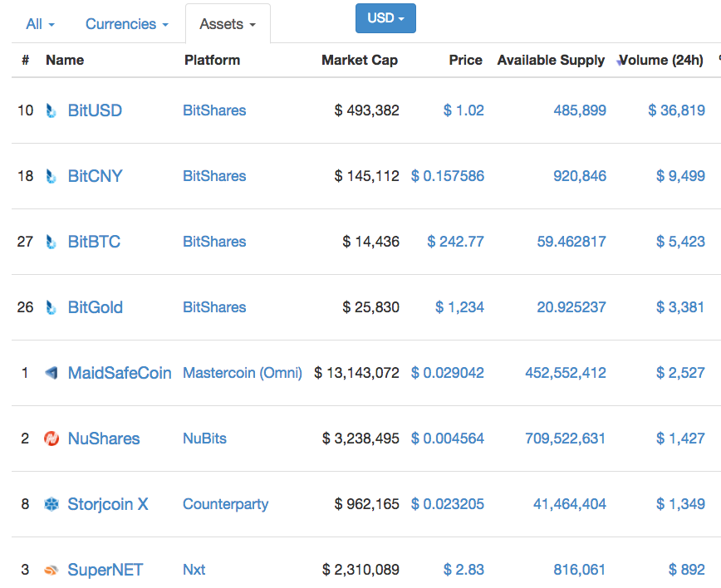Click MaidSafeCoin price $ 0.029042
The width and height of the screenshot is (721, 588).
[448, 373]
